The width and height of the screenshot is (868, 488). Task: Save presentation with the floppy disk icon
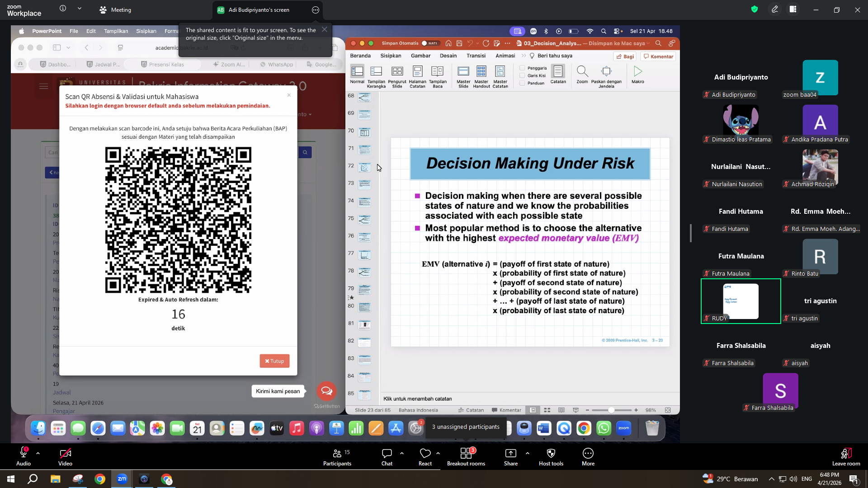coord(459,43)
